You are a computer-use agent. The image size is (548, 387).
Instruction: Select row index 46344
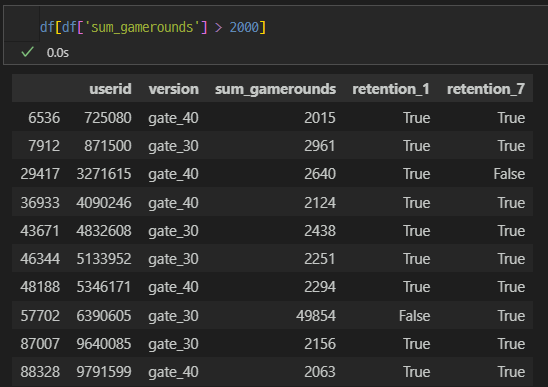click(40, 259)
